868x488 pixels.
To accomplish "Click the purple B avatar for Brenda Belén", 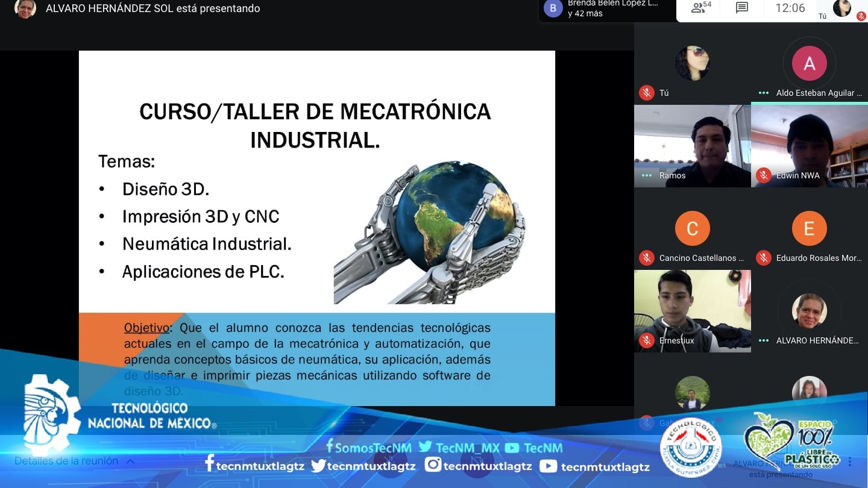I will 553,8.
